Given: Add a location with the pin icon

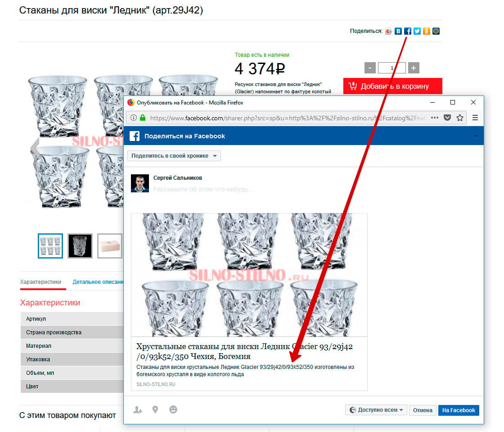Looking at the screenshot, I should [x=155, y=409].
